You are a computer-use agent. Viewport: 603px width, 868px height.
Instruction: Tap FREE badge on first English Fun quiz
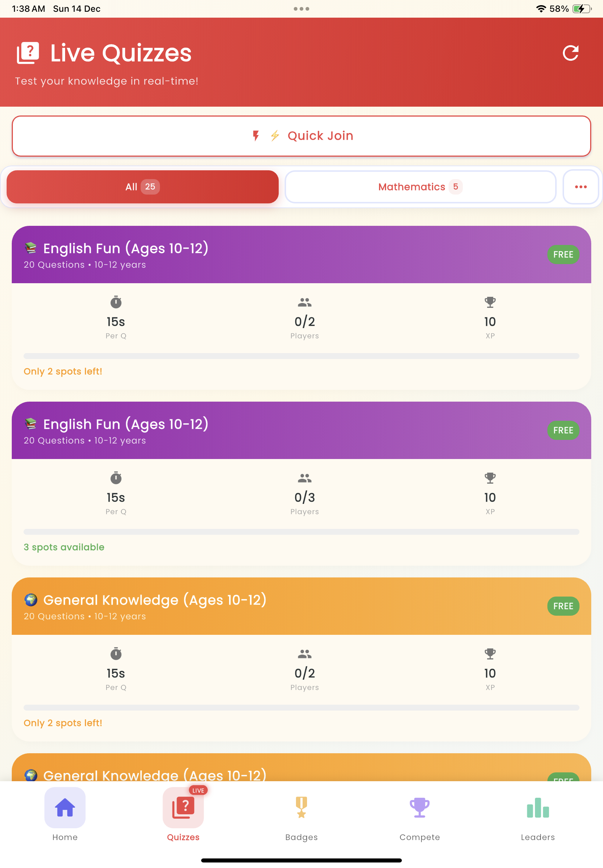[x=563, y=255]
